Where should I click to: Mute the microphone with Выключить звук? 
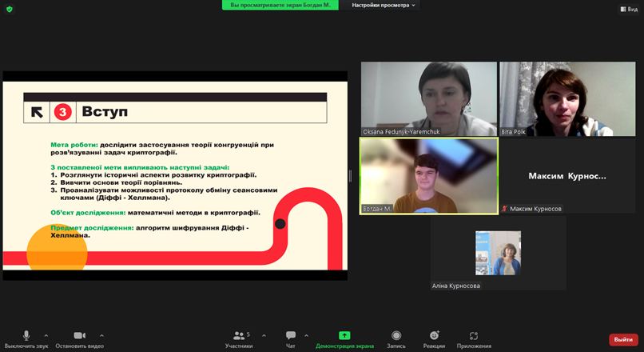pos(26,336)
